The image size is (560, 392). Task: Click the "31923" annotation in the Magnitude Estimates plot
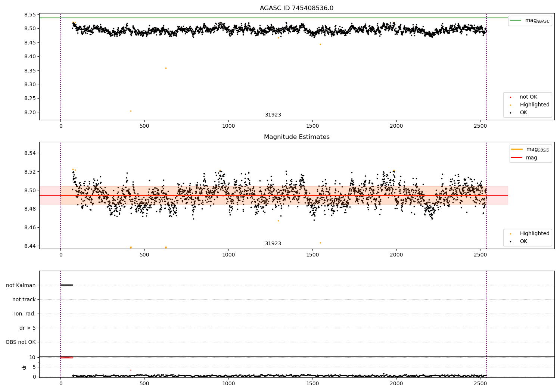coord(273,244)
